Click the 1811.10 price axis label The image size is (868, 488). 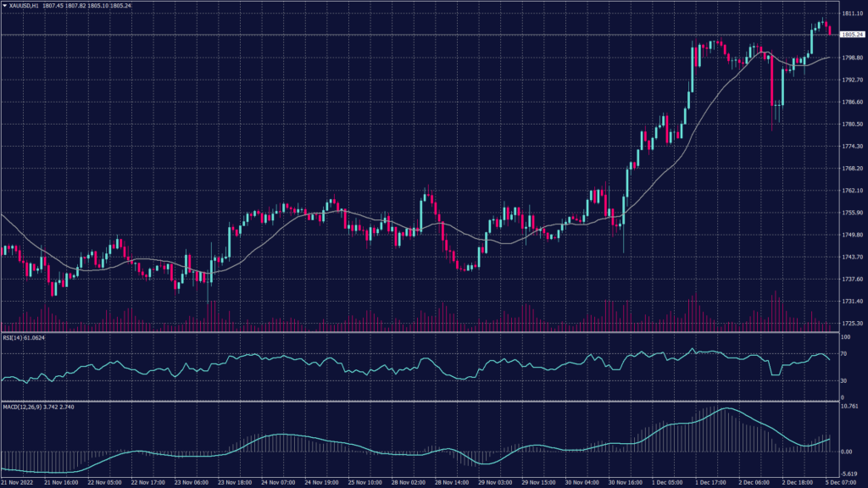[850, 14]
